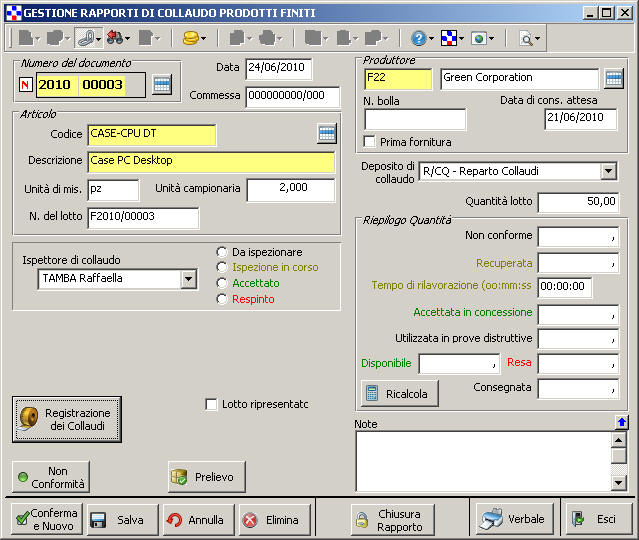Click the gold coins toolbar icon
This screenshot has height=540, width=639.
coord(190,38)
